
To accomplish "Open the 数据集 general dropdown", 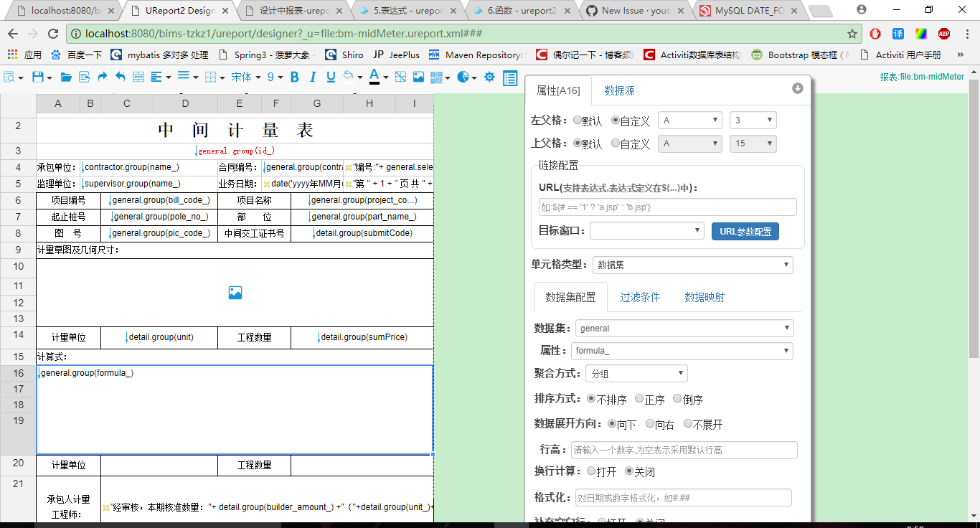I will (x=684, y=329).
